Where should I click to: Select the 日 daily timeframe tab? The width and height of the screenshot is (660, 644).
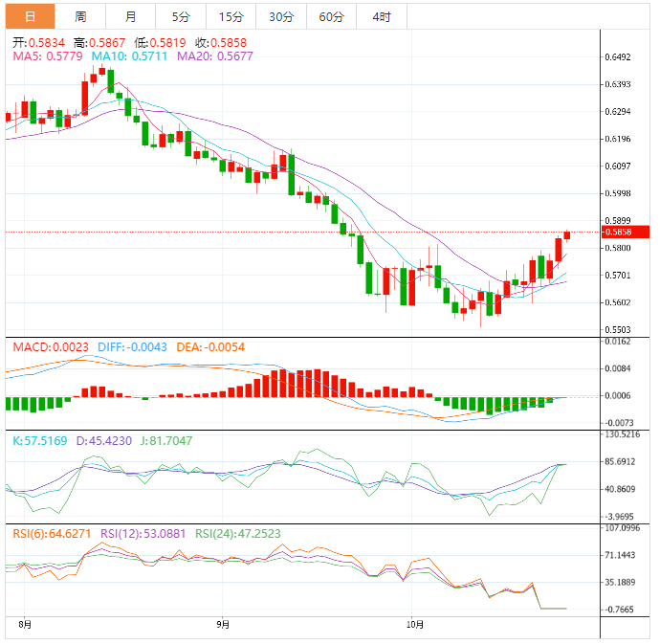click(31, 16)
